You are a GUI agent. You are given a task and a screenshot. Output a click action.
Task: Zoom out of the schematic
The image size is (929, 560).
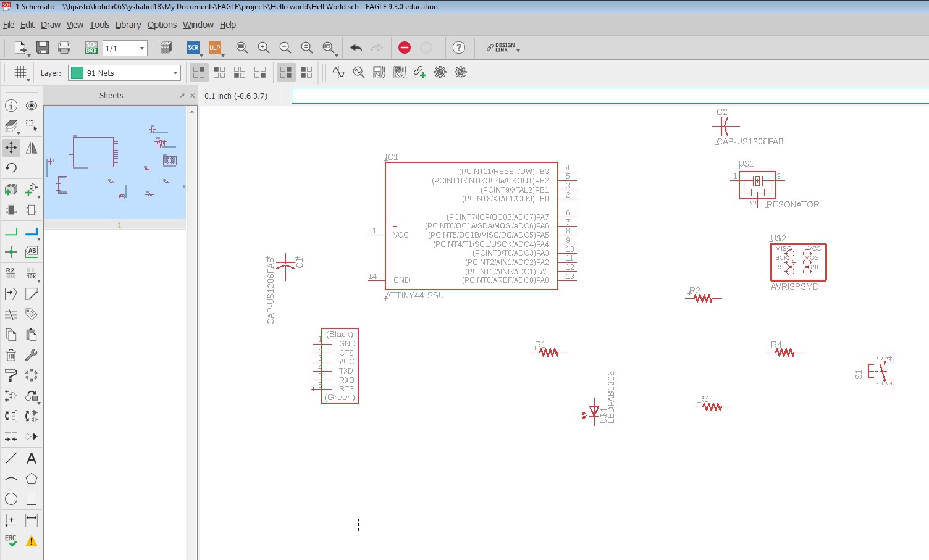point(285,48)
